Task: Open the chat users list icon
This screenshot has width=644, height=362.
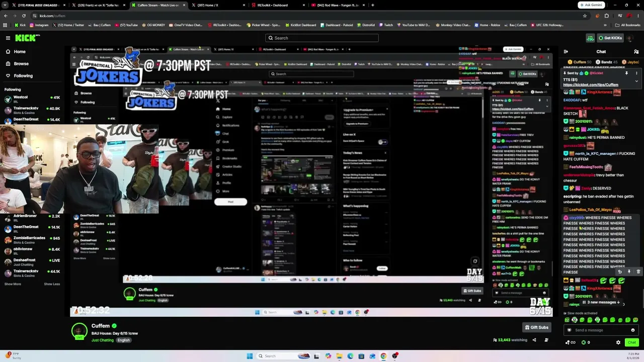Action: coord(636,51)
